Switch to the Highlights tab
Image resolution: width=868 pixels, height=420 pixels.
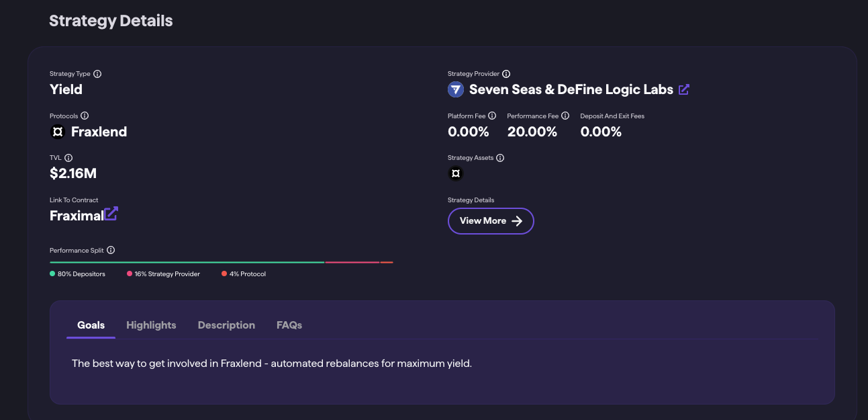coord(151,325)
